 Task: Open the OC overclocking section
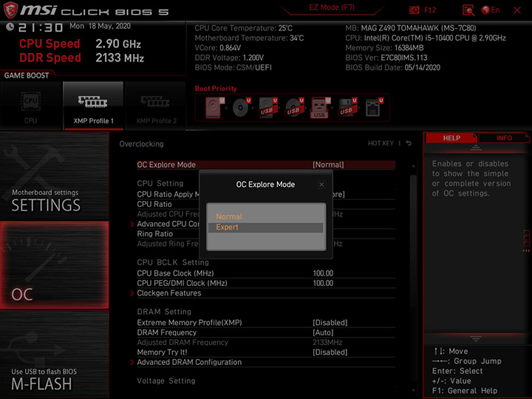point(54,265)
